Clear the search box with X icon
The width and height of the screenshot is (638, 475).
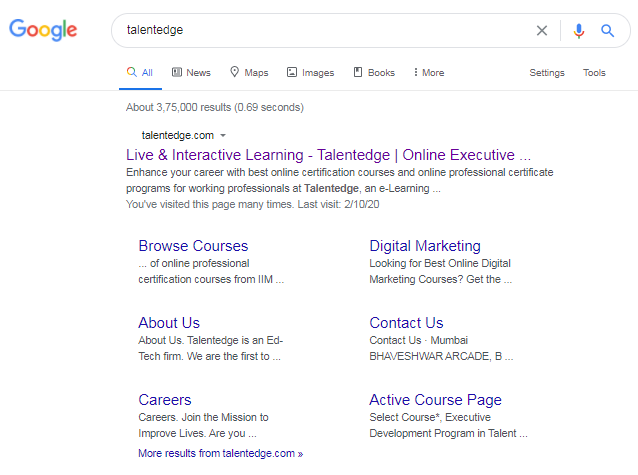[x=542, y=30]
